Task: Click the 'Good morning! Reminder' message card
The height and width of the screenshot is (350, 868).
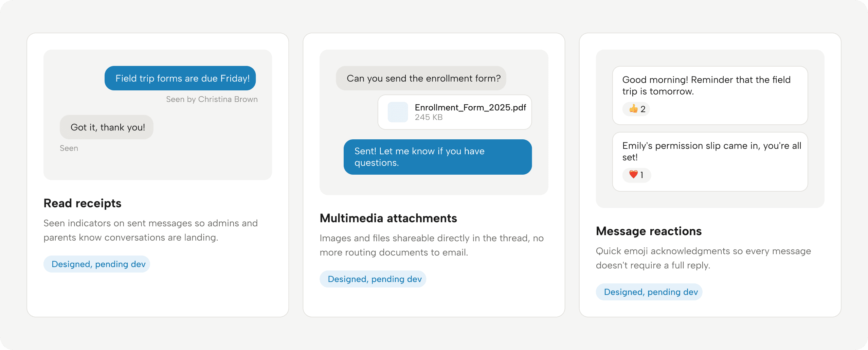Action: pyautogui.click(x=710, y=95)
